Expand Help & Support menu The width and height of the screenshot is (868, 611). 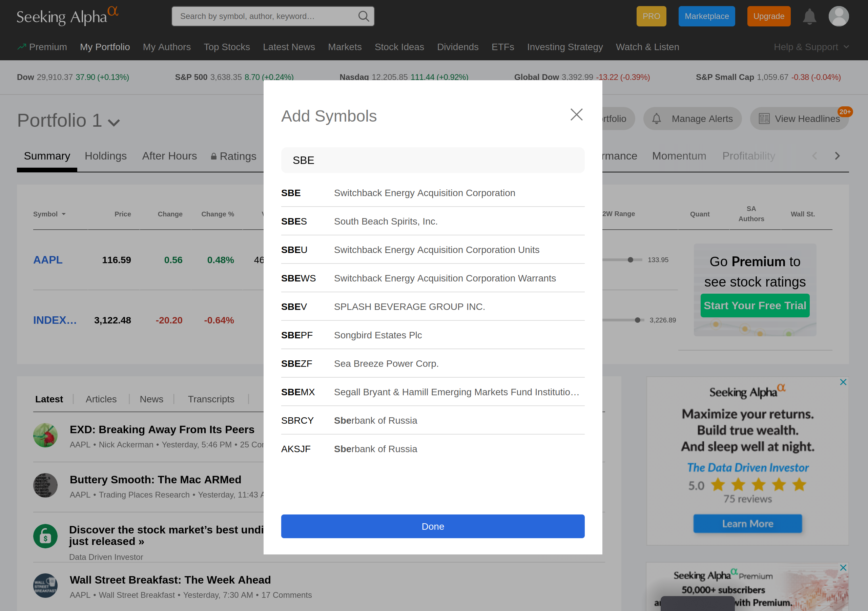pyautogui.click(x=811, y=47)
